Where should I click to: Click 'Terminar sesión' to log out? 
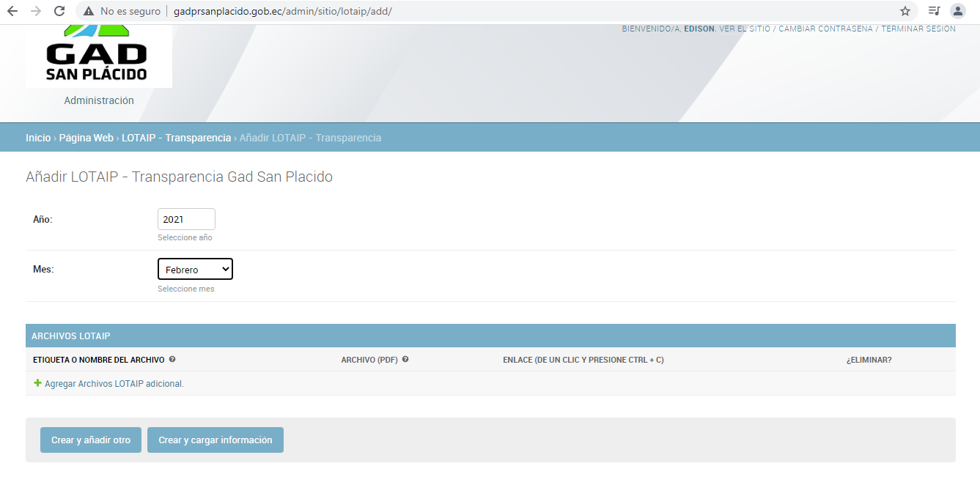pos(918,29)
